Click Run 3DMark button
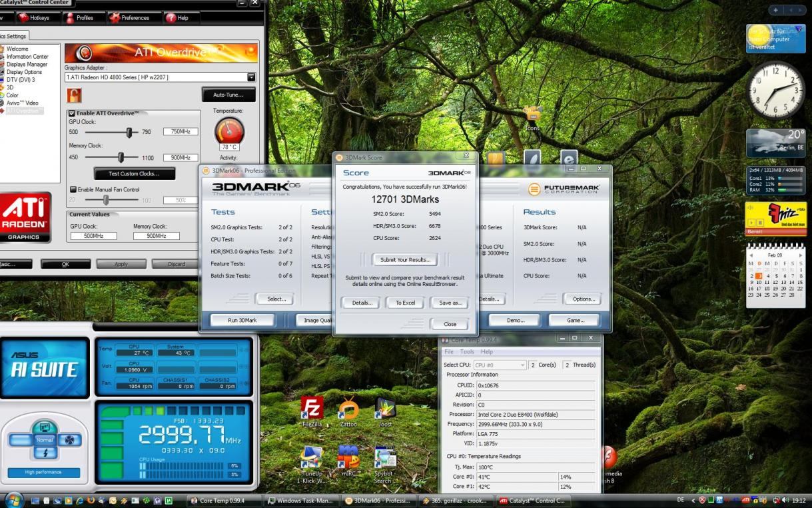The image size is (812, 508). pos(242,320)
